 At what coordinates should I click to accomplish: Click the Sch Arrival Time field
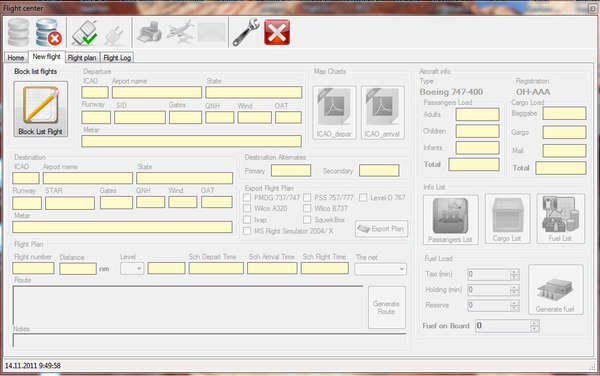tap(272, 268)
